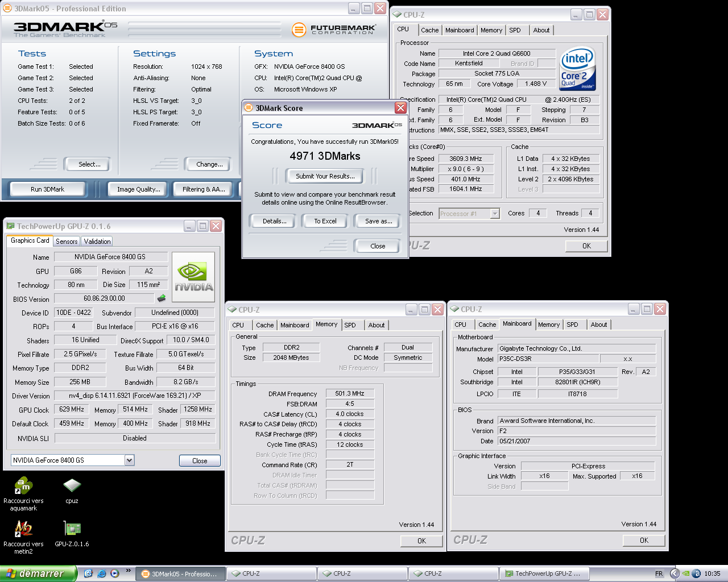728x582 pixels.
Task: Click OK in CPU-Z processor window
Action: point(586,246)
